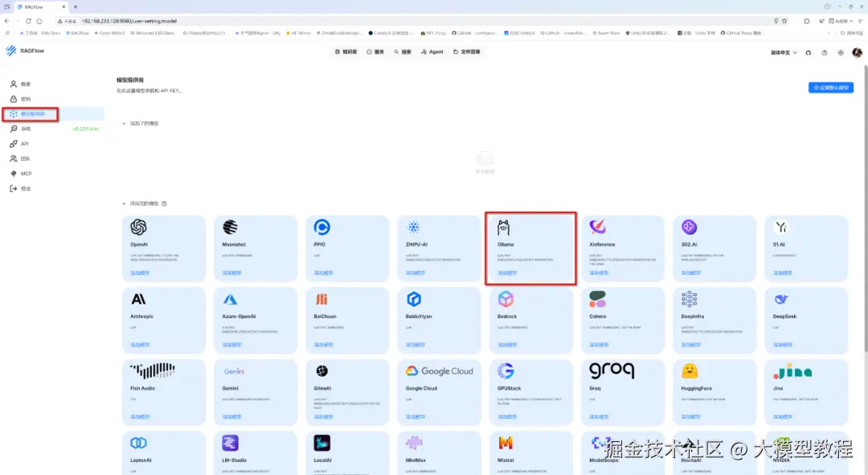Click the ZHIPU-AI provider logo

(x=414, y=227)
